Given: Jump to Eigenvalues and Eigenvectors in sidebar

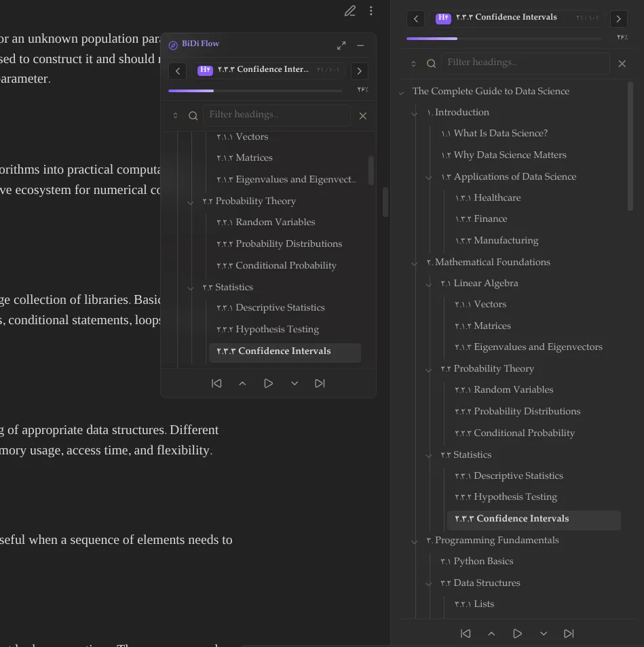Looking at the screenshot, I should 529,347.
